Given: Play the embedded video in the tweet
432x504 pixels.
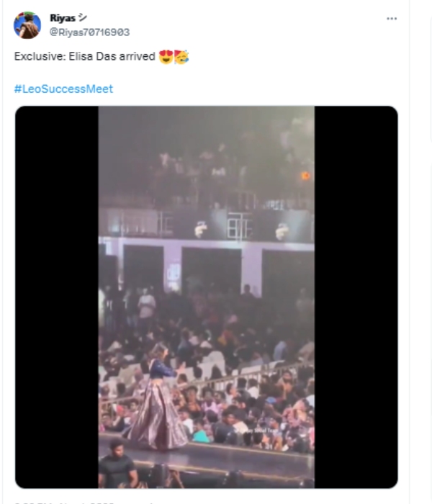Looking at the screenshot, I should 206,297.
